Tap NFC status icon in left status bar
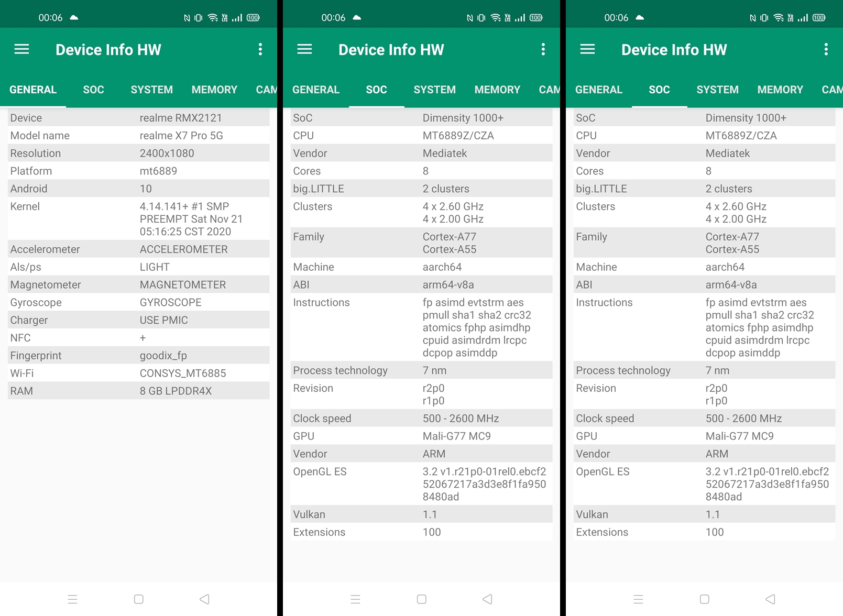 (x=187, y=18)
